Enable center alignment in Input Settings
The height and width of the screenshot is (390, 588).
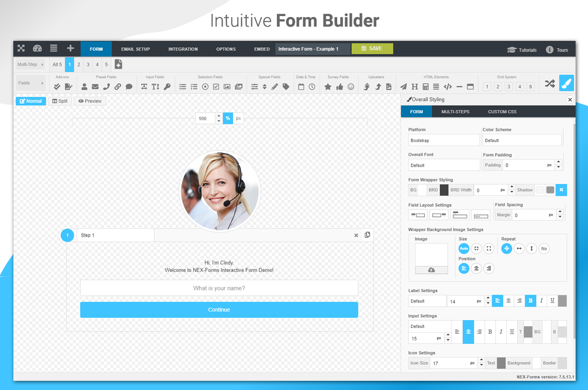(x=468, y=332)
